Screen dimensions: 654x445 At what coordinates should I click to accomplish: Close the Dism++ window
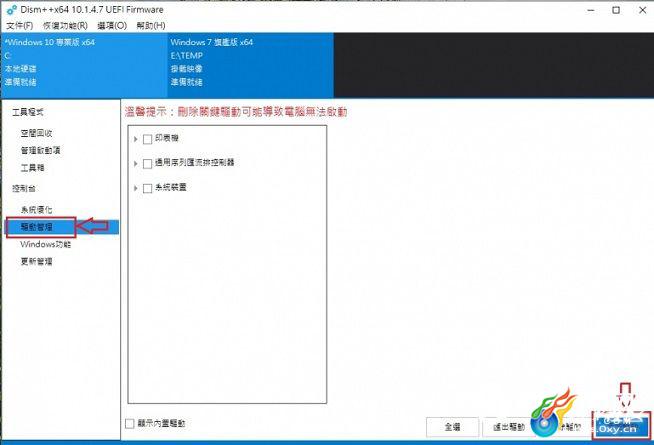click(x=642, y=10)
